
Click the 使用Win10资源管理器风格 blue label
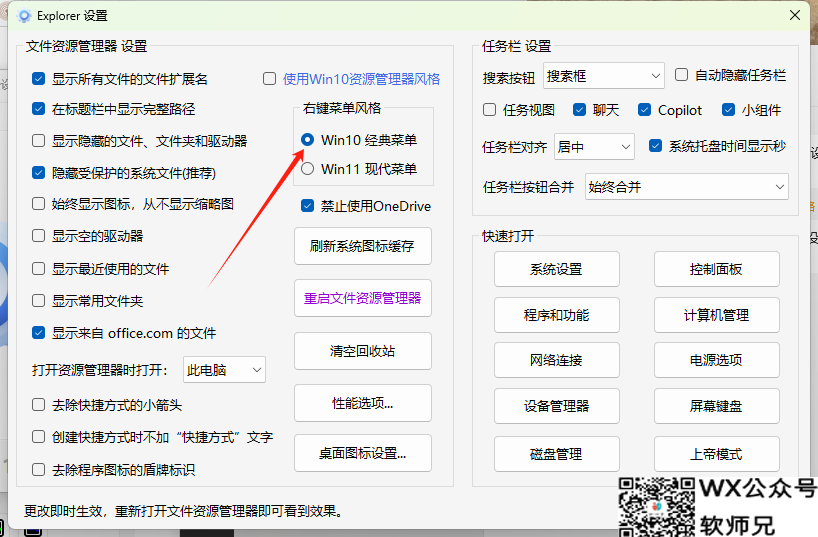(x=361, y=79)
